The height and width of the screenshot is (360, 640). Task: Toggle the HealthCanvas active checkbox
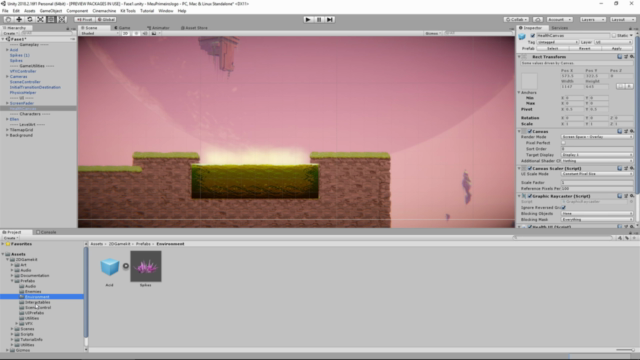pos(533,36)
